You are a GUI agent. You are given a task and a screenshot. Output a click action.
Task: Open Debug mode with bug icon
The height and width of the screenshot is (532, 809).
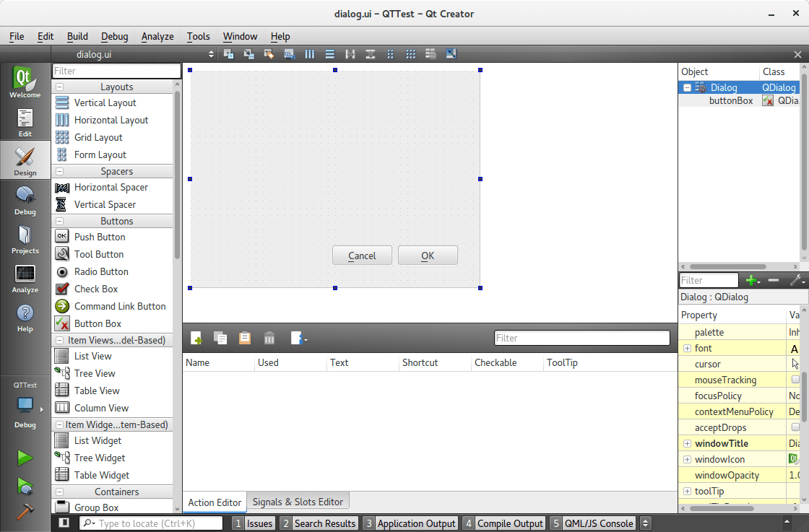pyautogui.click(x=25, y=200)
